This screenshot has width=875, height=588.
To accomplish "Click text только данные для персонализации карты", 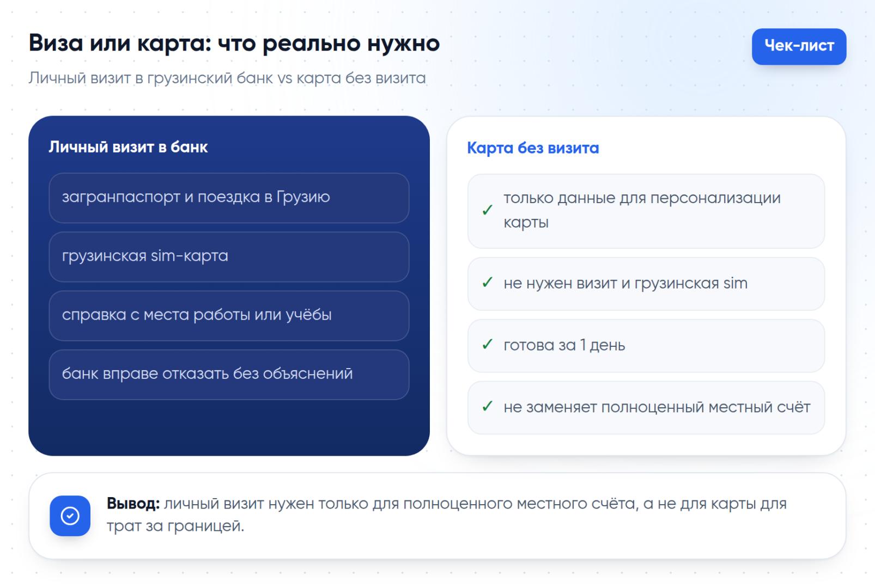I will click(x=642, y=210).
